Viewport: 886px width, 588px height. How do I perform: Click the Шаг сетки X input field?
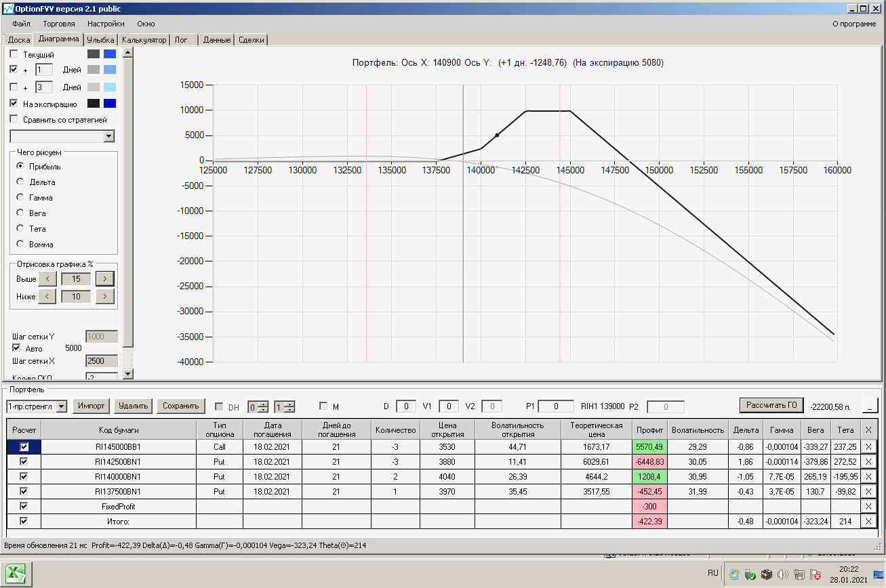(102, 361)
